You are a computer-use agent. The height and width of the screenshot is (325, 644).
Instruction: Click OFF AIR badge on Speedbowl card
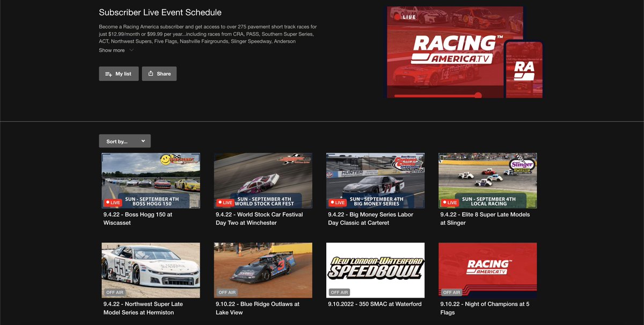tap(339, 292)
